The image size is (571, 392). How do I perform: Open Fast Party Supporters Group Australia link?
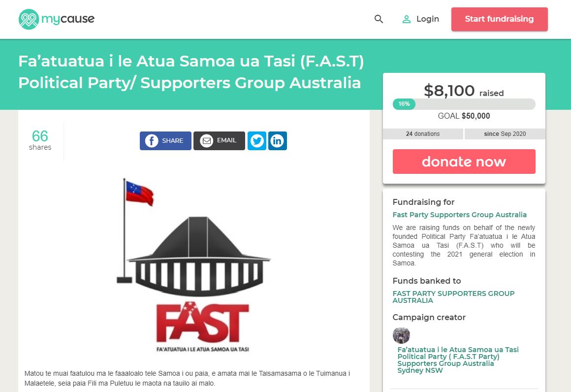click(x=460, y=215)
